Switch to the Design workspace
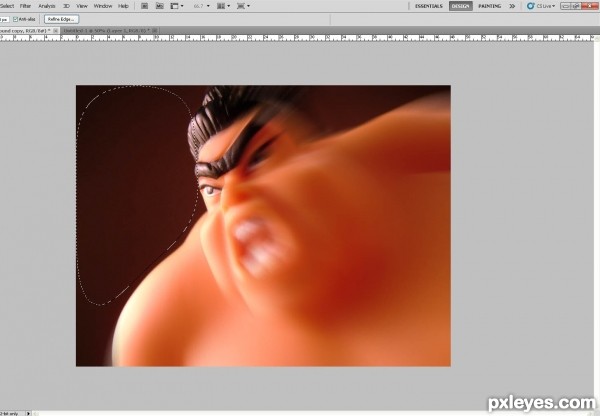Viewport: 600px width, 416px height. [x=461, y=6]
